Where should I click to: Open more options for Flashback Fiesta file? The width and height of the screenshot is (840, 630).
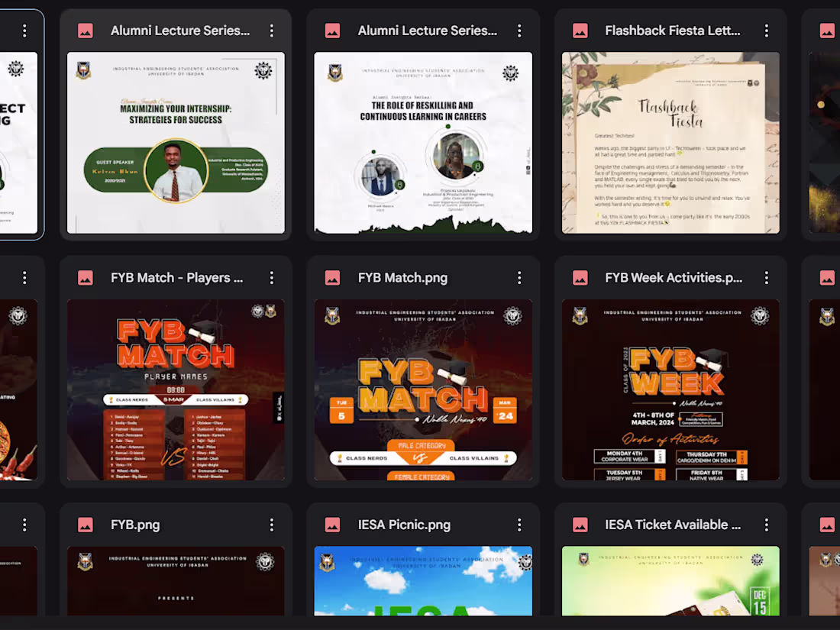pyautogui.click(x=767, y=31)
